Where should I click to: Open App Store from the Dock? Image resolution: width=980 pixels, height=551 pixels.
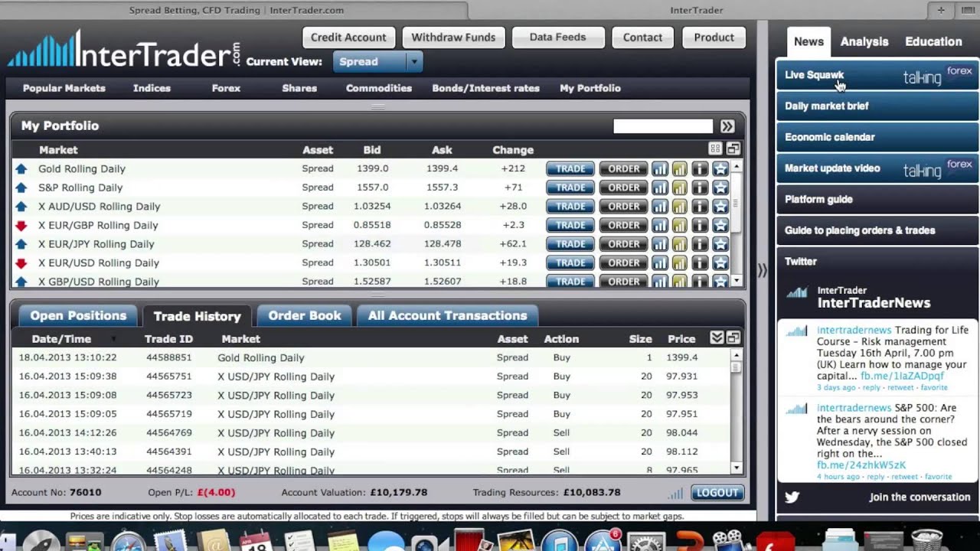pyautogui.click(x=604, y=540)
